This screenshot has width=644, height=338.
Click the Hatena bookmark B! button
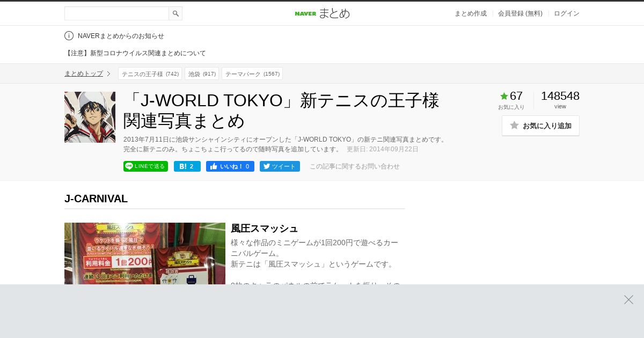[187, 166]
